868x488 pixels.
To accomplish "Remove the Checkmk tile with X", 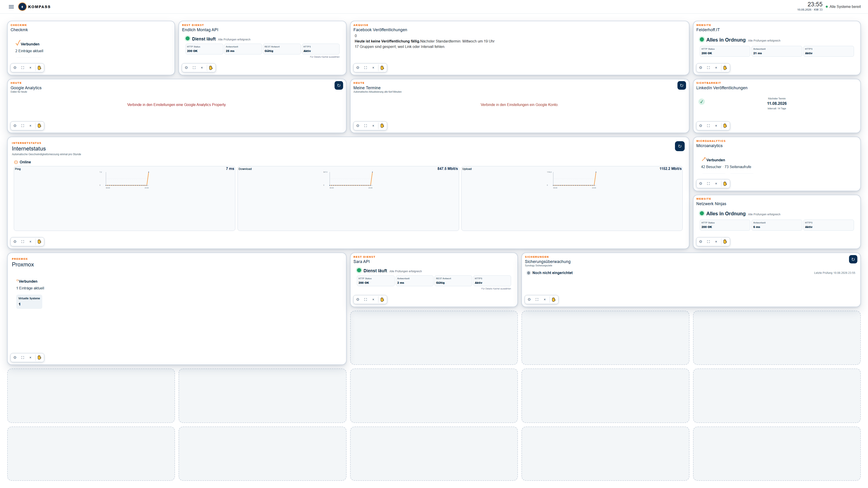I will tap(30, 68).
